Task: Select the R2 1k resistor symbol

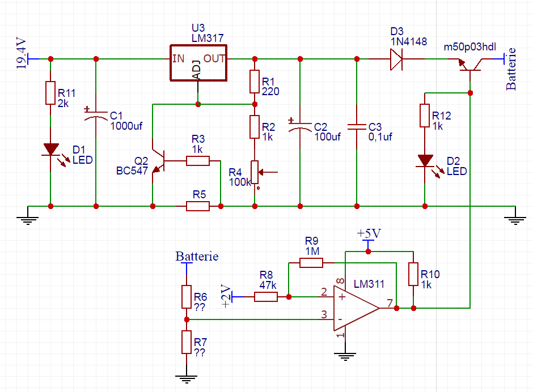Action: pyautogui.click(x=255, y=127)
